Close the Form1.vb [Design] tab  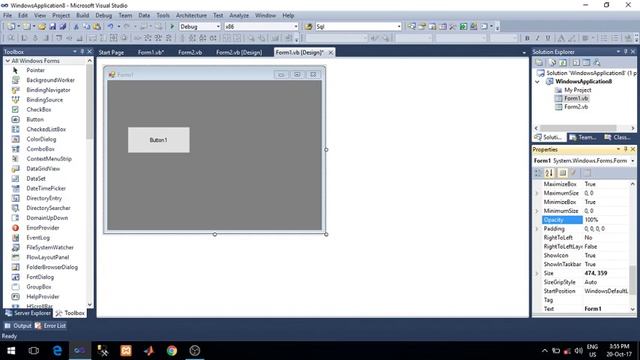point(331,52)
